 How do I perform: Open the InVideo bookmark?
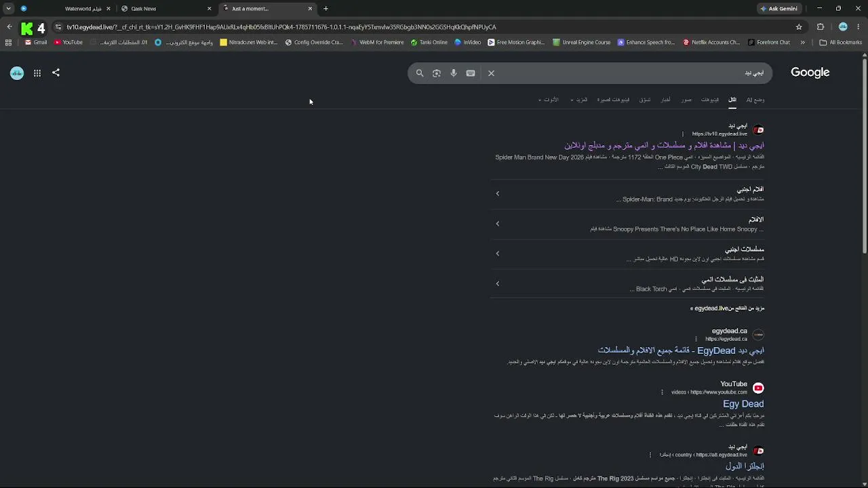468,42
